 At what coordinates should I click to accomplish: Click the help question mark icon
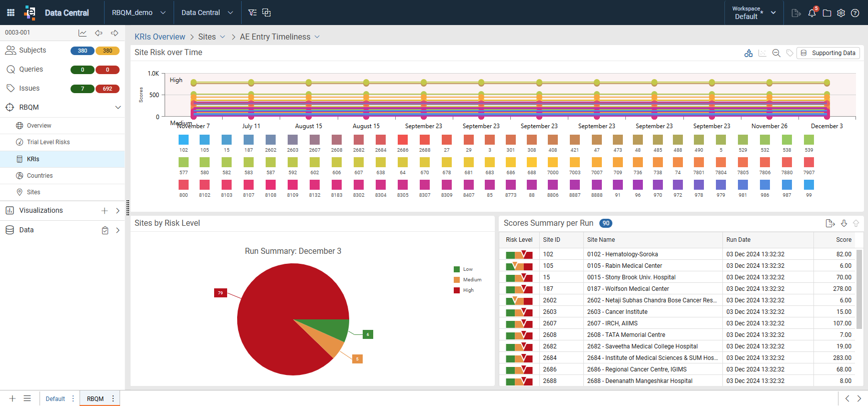pyautogui.click(x=855, y=13)
